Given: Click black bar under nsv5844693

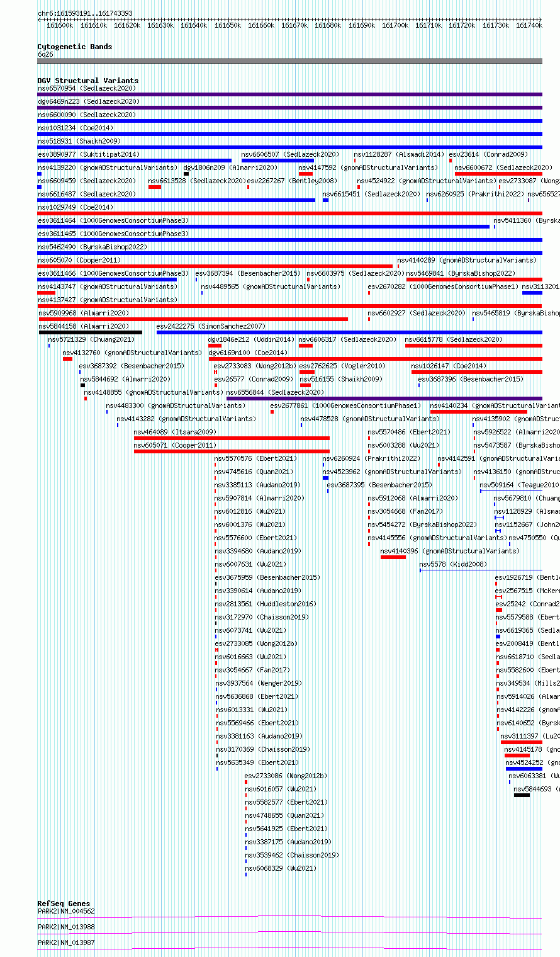Looking at the screenshot, I should coord(522,795).
